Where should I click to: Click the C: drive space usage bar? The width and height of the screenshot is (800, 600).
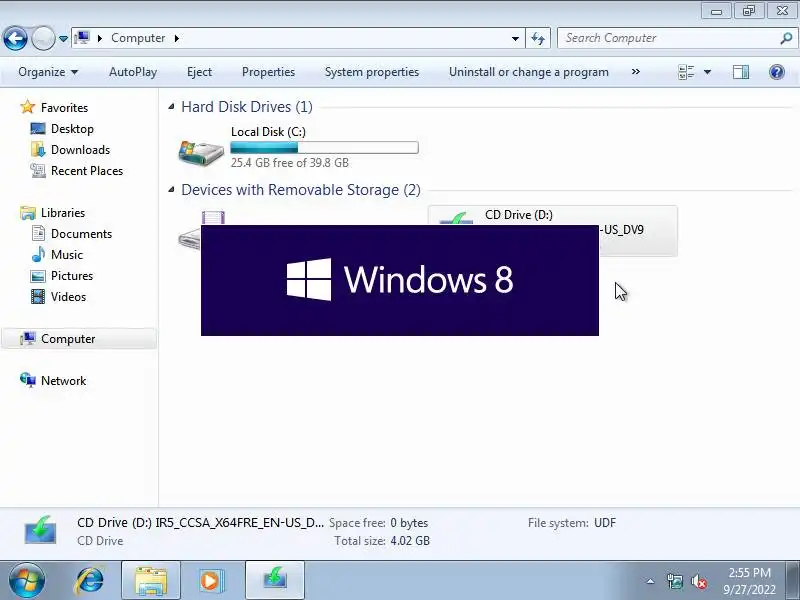(324, 148)
